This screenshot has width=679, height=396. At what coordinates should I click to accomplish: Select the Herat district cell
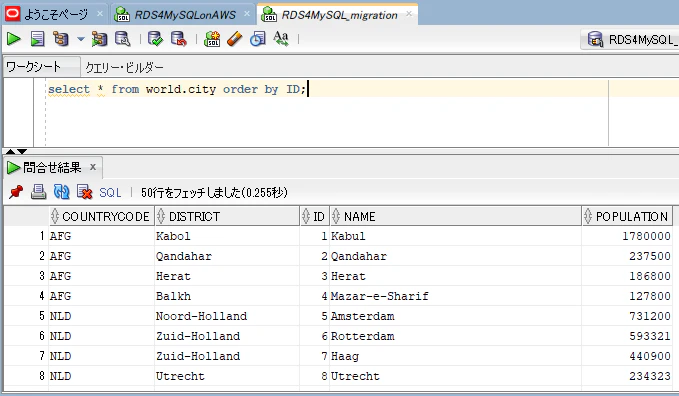click(227, 276)
